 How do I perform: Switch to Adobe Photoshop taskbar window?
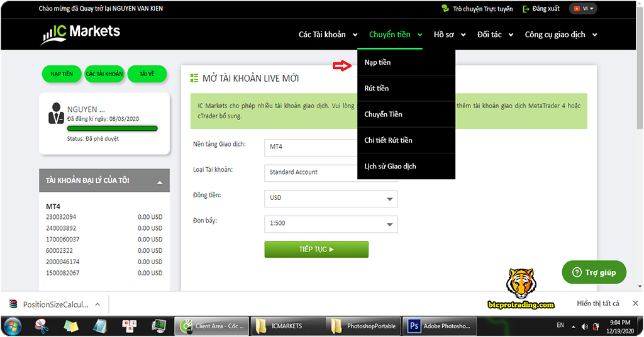[440, 326]
